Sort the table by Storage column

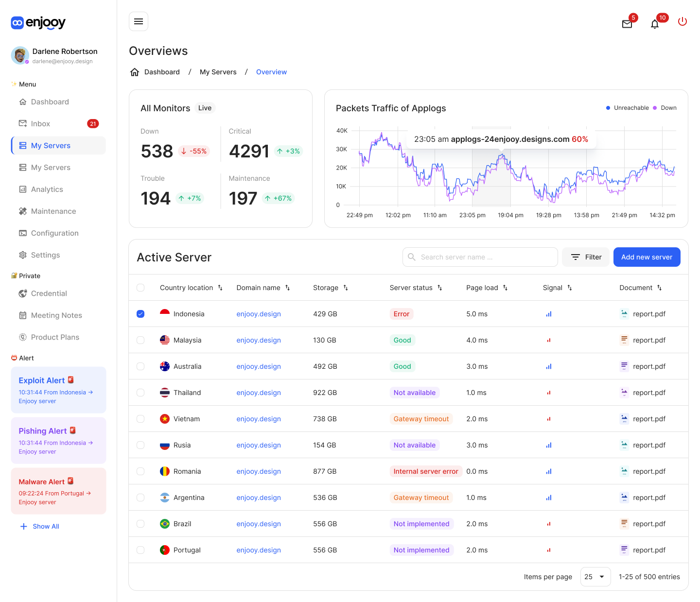point(346,288)
